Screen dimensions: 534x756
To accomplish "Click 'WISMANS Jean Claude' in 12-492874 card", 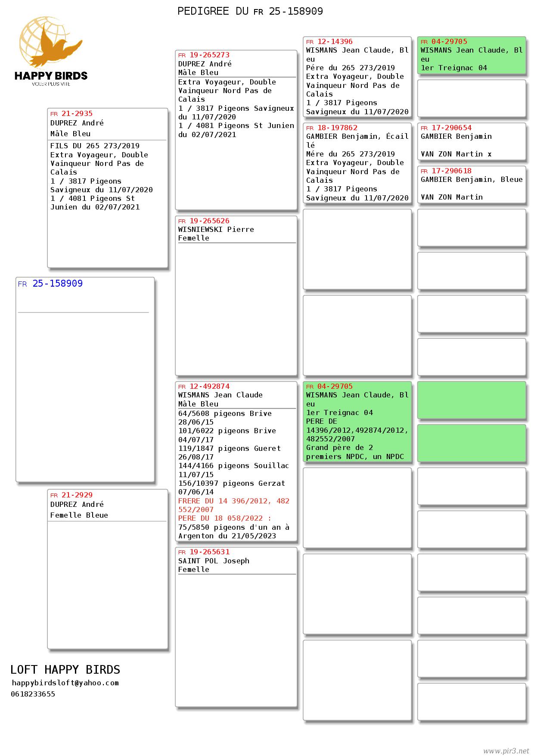I will tap(220, 395).
